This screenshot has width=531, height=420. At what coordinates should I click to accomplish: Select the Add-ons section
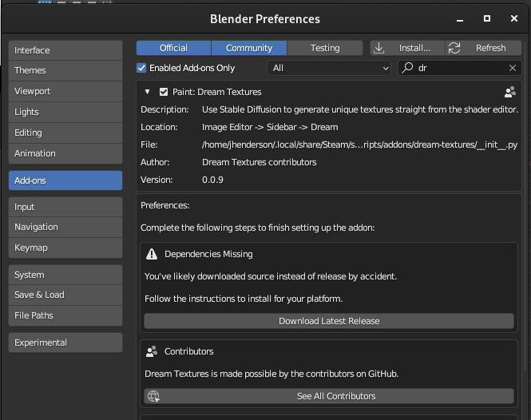[65, 180]
